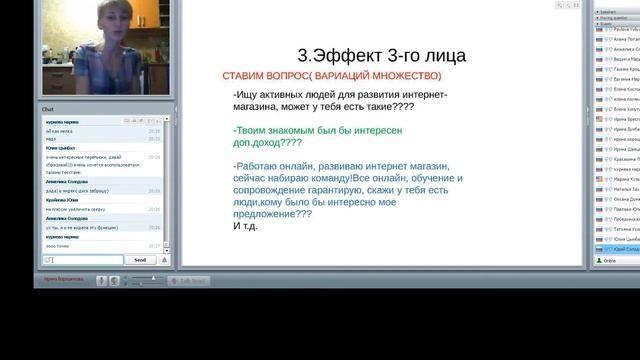
Task: Open the Online status dropdown
Action: (x=618, y=260)
